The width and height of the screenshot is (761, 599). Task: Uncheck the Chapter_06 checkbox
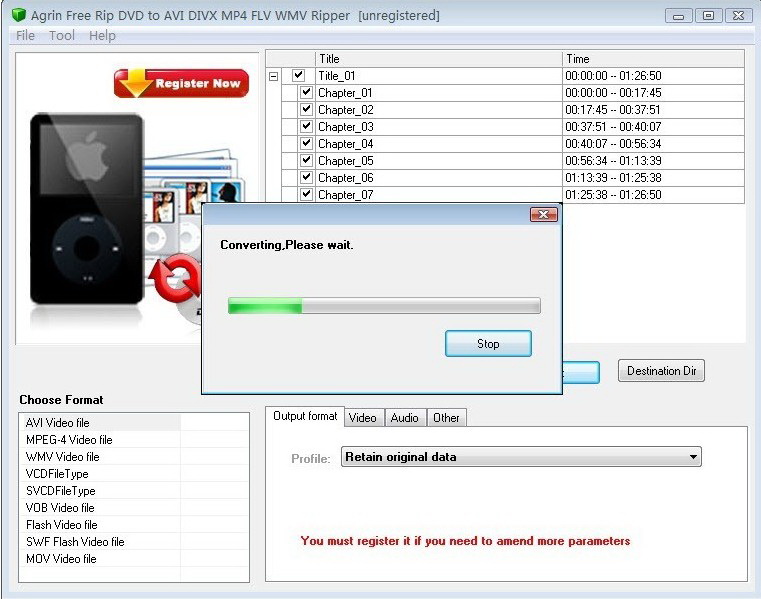pos(306,177)
